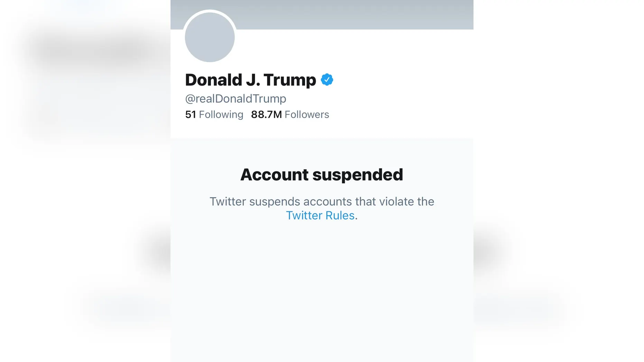Click the word "Following" label
Screen dimensions: 644x362
point(221,114)
